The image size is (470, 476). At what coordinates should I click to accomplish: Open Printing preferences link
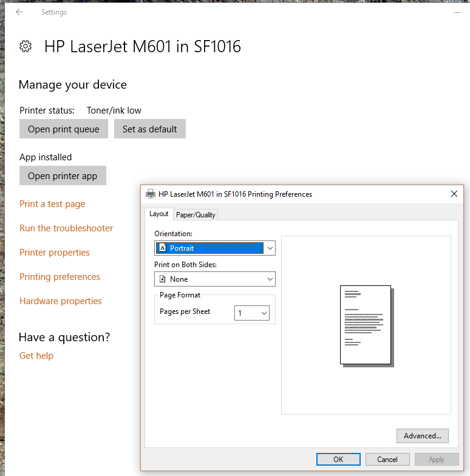tap(60, 277)
